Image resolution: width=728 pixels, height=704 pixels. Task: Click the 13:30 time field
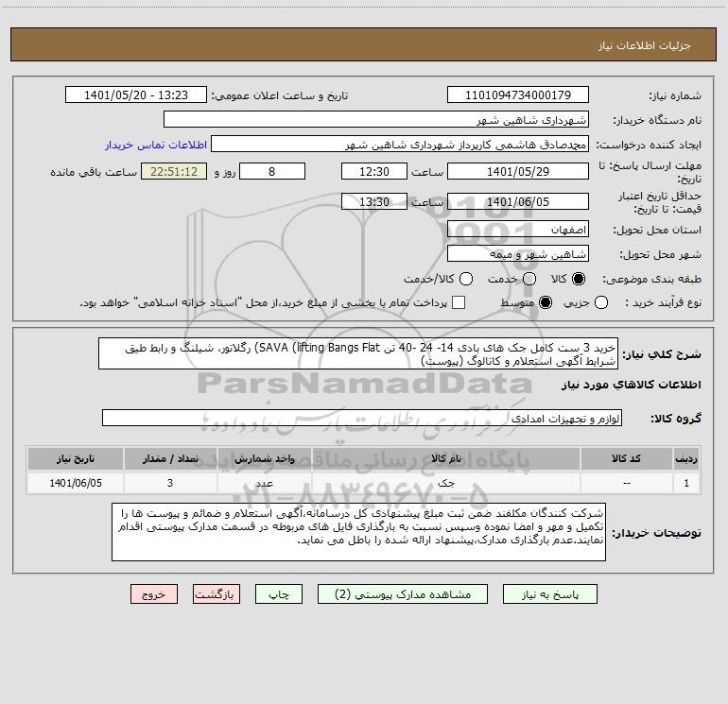pyautogui.click(x=374, y=201)
